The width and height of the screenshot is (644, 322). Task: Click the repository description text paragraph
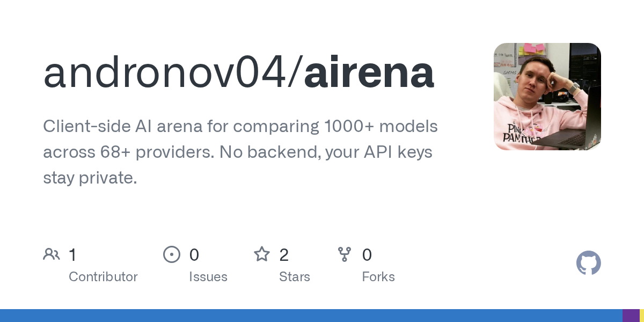click(x=240, y=152)
